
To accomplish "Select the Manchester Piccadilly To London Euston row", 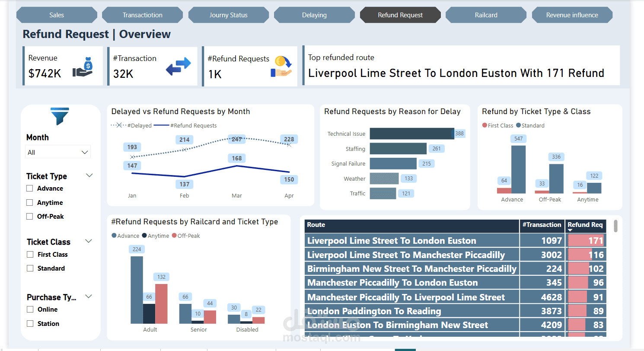I will click(x=456, y=283).
